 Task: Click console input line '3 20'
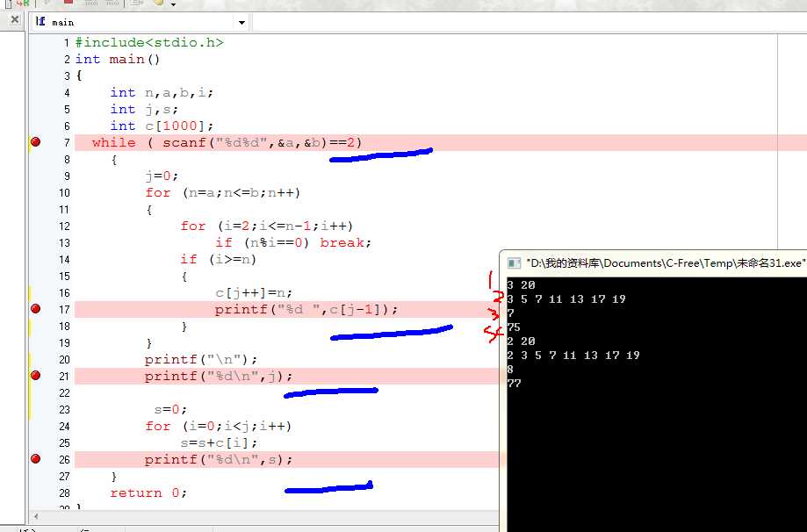pyautogui.click(x=521, y=285)
